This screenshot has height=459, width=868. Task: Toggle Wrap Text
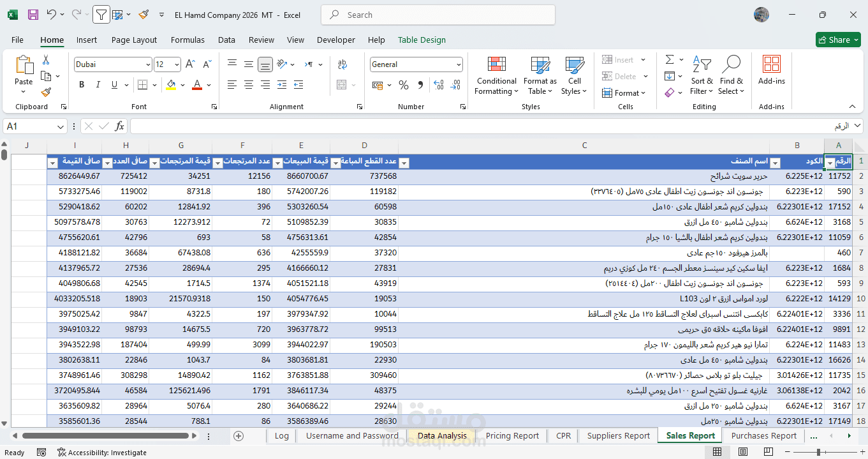(342, 64)
